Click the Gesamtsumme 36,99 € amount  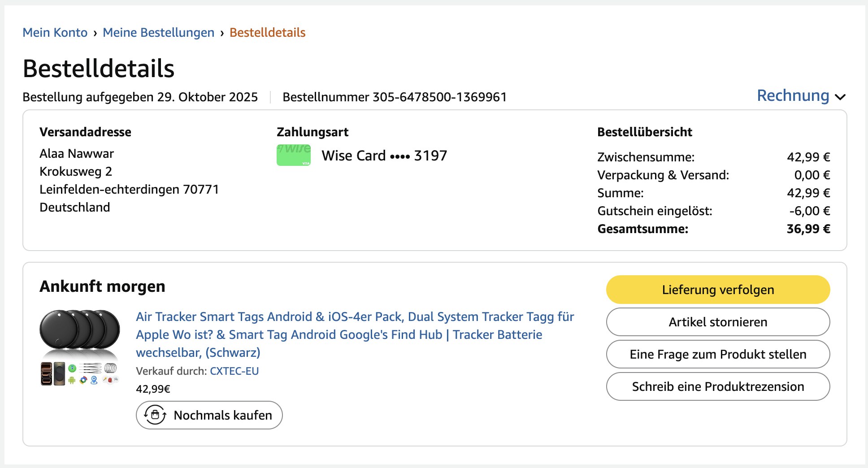pos(808,229)
